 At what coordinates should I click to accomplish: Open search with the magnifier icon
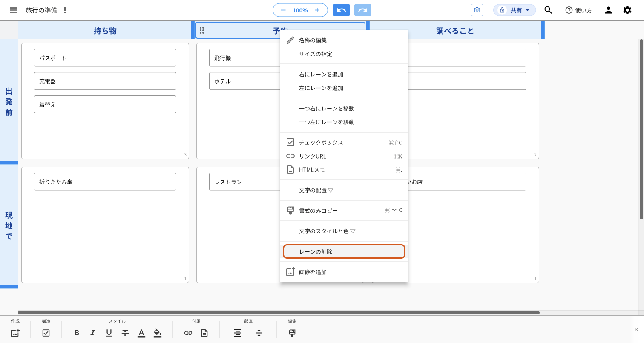[548, 10]
